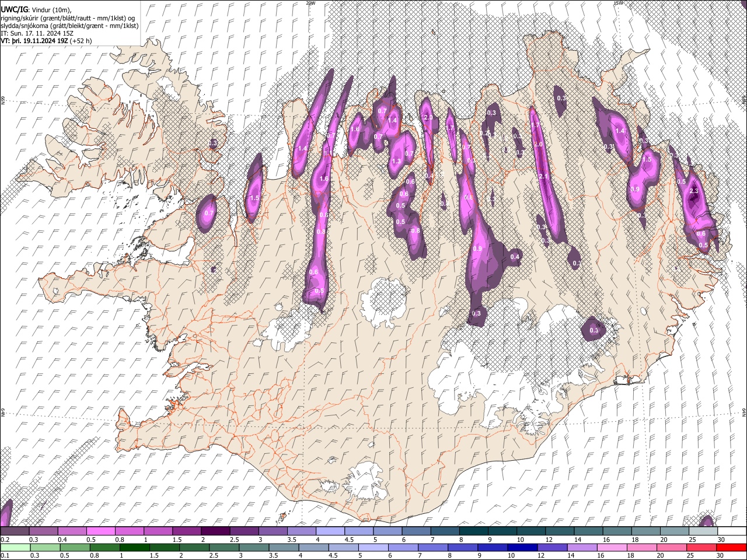Click the '2.3' precipitation value on east coast
This screenshot has height=560, width=747.
[694, 191]
